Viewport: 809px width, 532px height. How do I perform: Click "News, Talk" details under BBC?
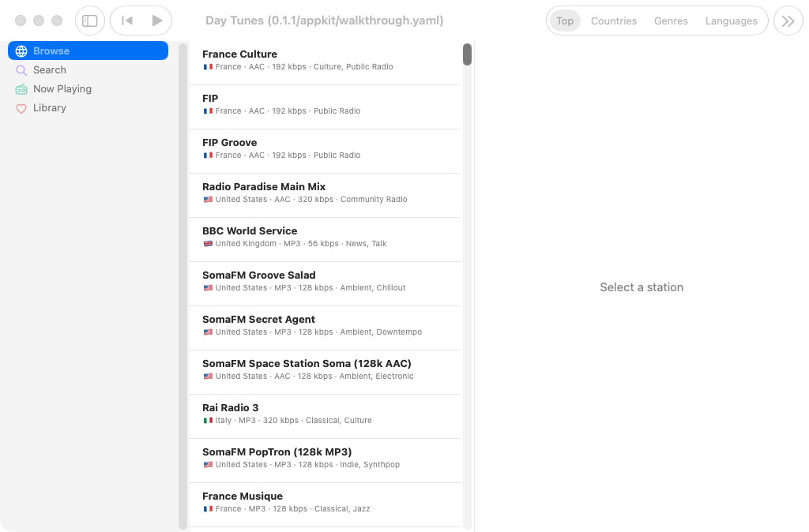366,244
